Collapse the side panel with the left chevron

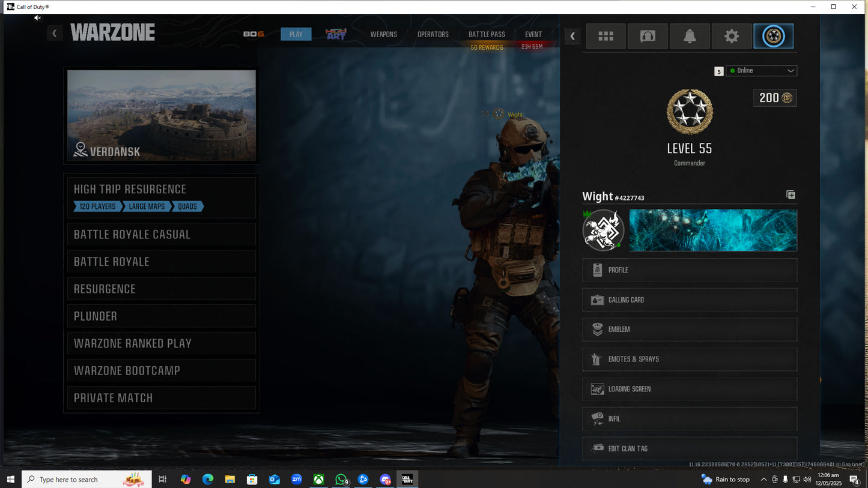pyautogui.click(x=572, y=36)
